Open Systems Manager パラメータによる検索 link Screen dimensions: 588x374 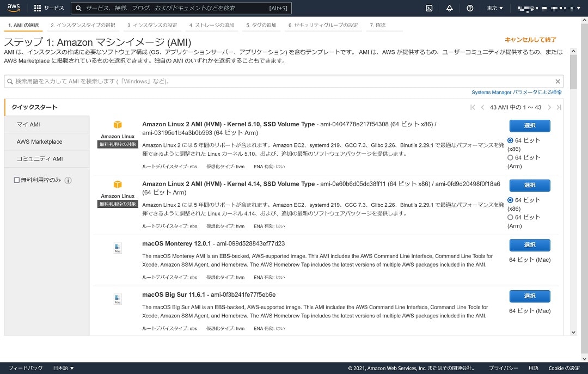point(516,93)
